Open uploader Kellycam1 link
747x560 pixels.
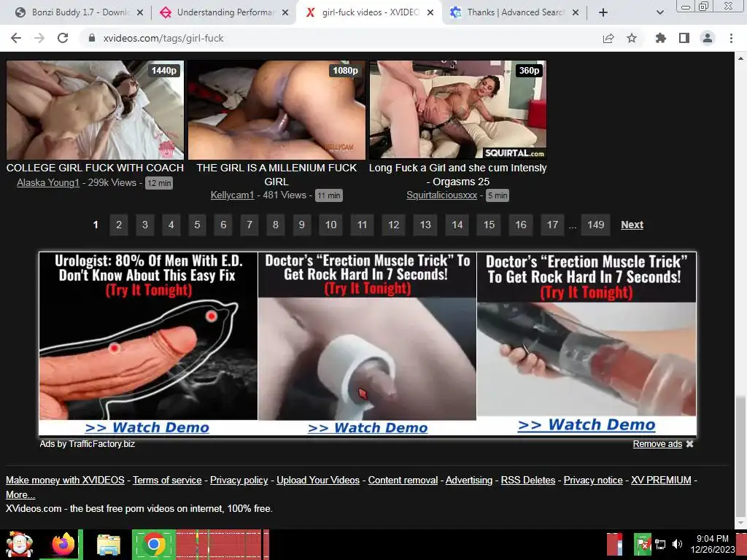tap(232, 195)
